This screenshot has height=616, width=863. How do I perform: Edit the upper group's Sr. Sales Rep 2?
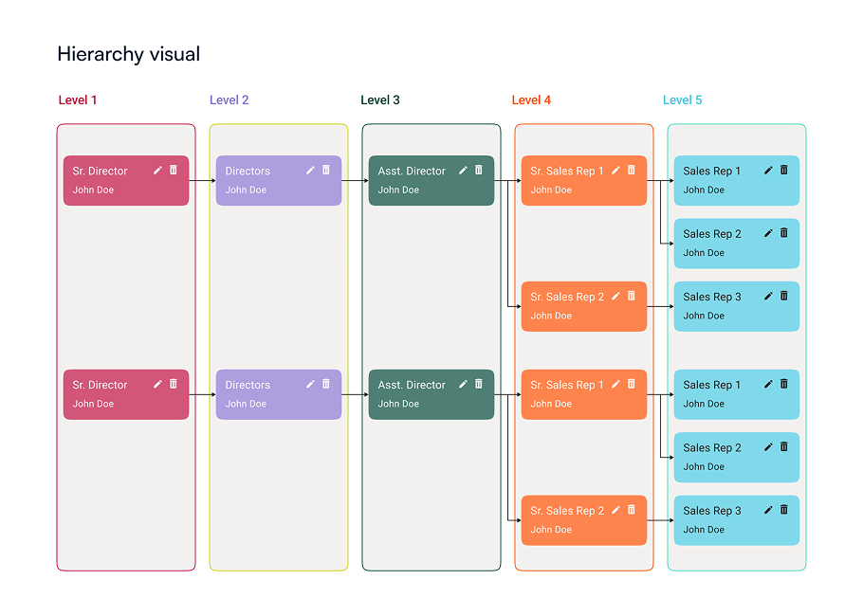click(615, 297)
